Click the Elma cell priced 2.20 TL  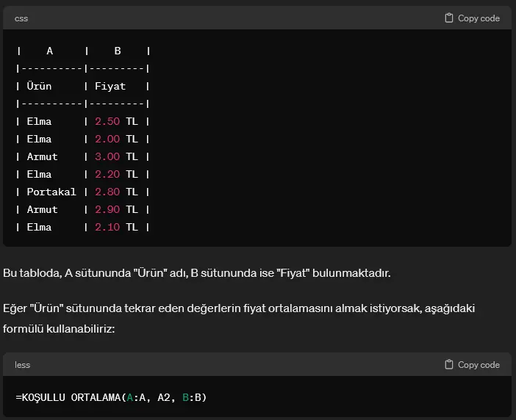pos(39,174)
